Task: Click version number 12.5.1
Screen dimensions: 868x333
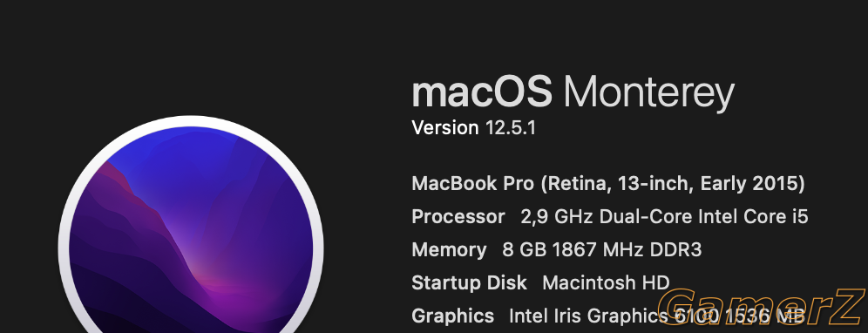Action: click(511, 128)
